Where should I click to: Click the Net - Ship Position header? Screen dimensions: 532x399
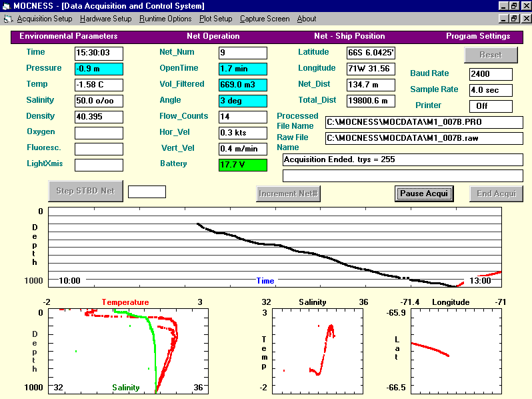[349, 36]
